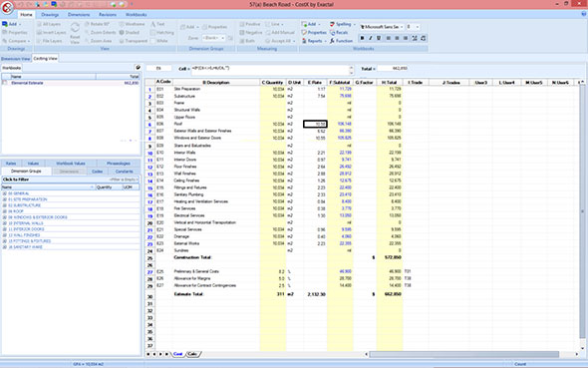Viewport: 588px width, 368px height.
Task: Toggle the File Layers option
Action: click(49, 41)
